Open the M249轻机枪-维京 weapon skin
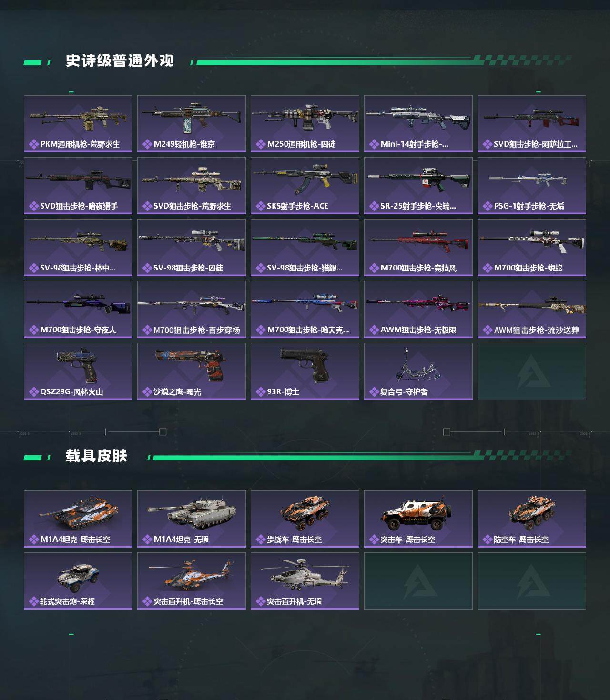The height and width of the screenshot is (700, 610). point(192,124)
